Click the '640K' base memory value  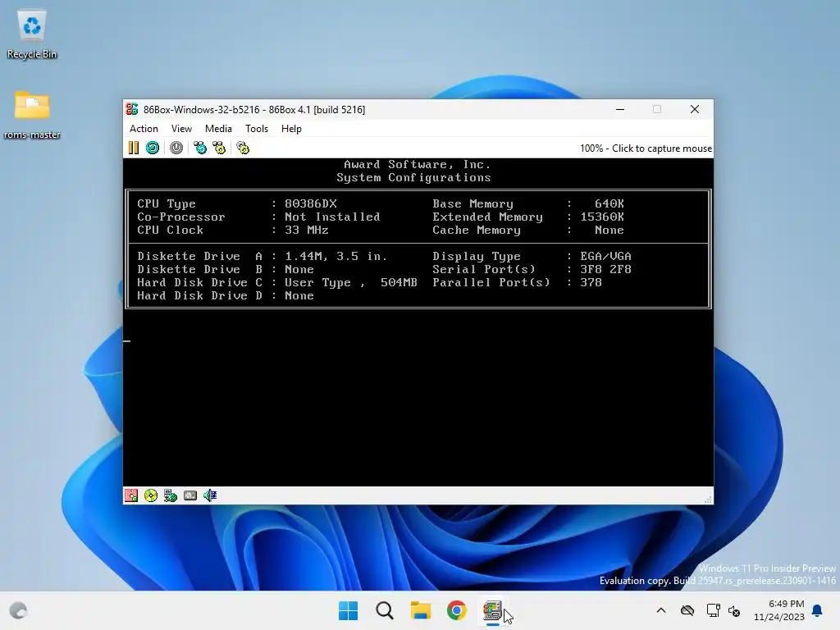(609, 203)
